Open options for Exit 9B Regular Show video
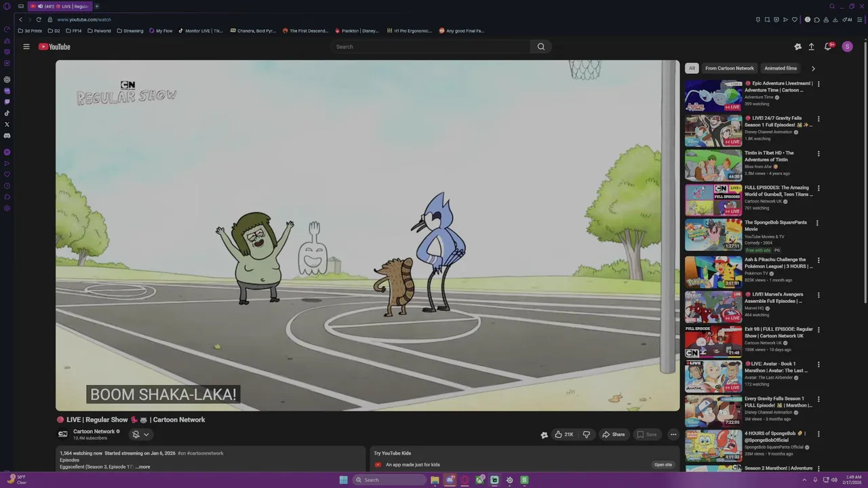 pos(818,329)
